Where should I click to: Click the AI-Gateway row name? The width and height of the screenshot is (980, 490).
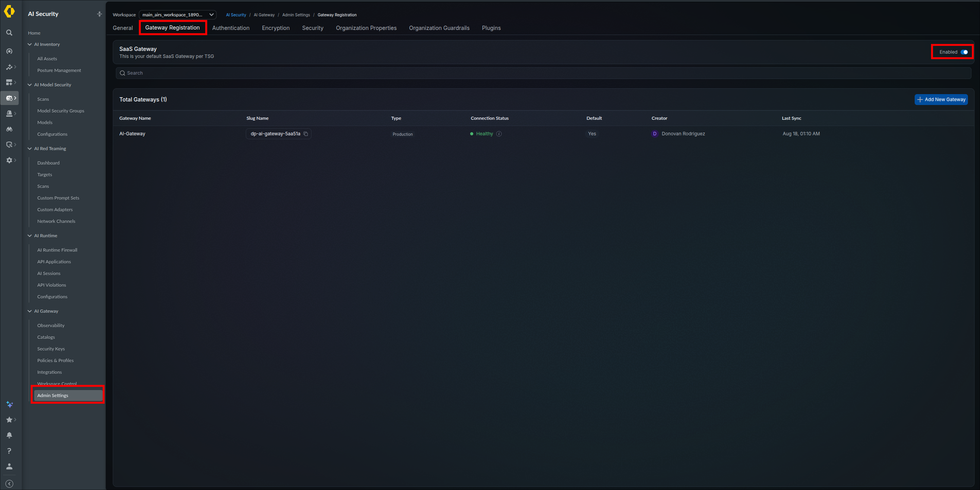coord(132,134)
